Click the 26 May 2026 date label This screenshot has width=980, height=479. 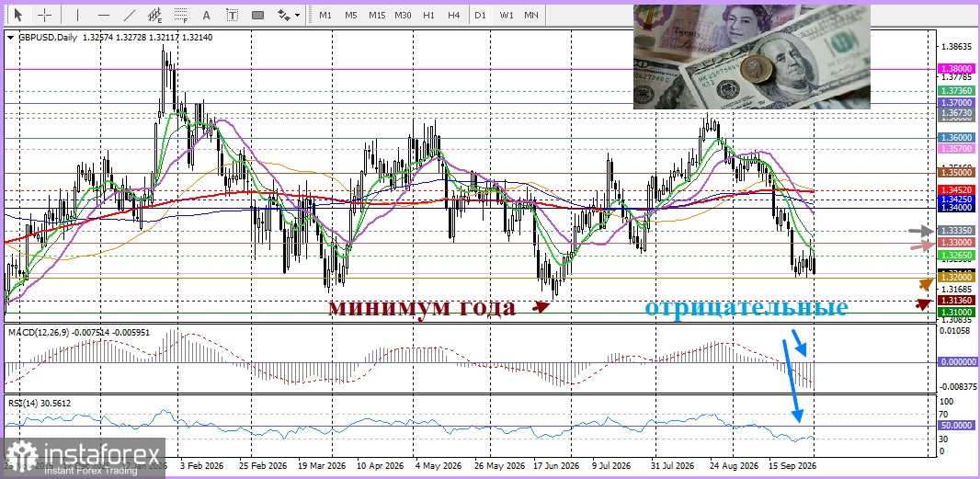click(499, 466)
